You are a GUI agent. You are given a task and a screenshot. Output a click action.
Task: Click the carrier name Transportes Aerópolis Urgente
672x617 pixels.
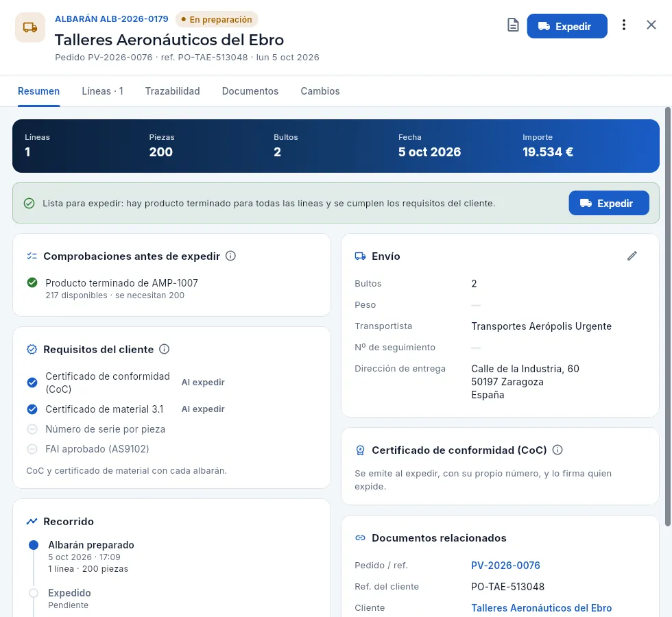(x=541, y=326)
